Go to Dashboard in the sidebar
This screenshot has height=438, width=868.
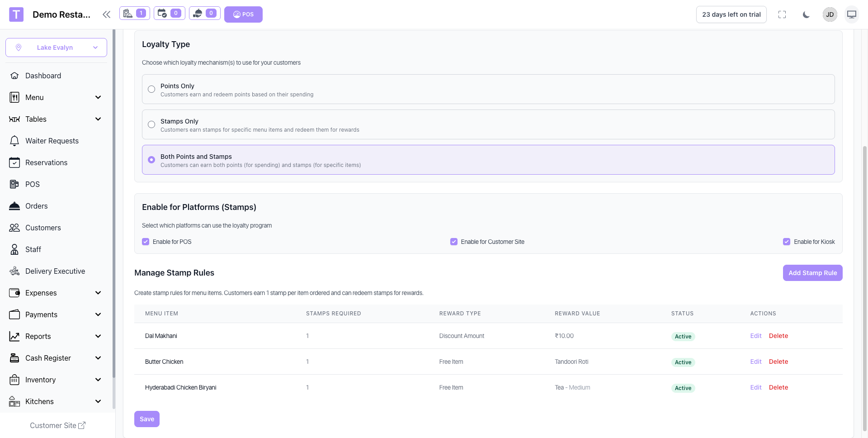pos(43,76)
